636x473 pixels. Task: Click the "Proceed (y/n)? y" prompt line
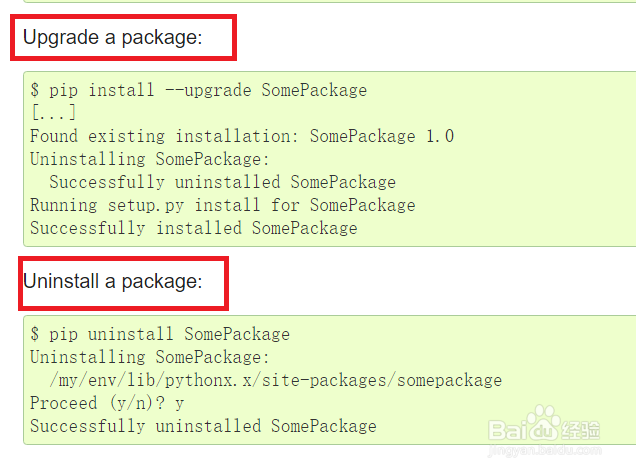pyautogui.click(x=107, y=403)
